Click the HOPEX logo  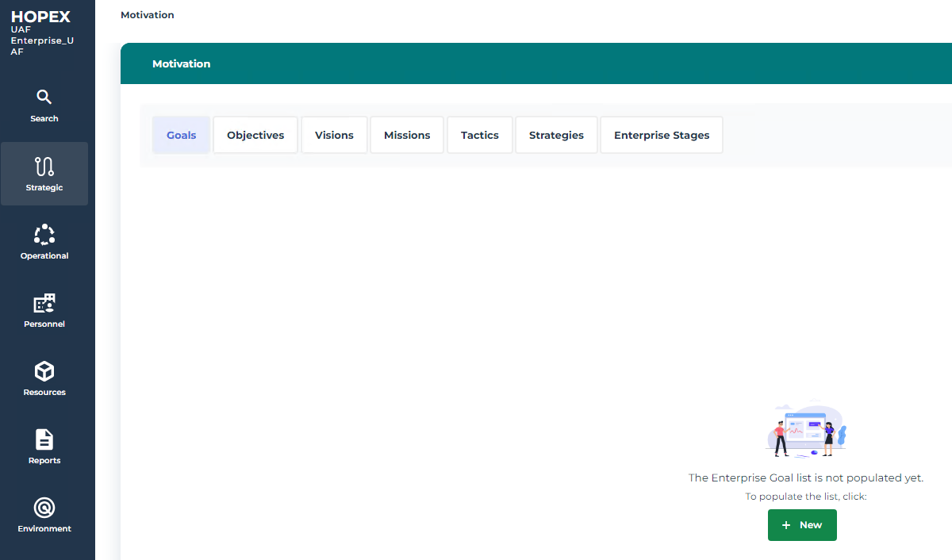tap(40, 17)
